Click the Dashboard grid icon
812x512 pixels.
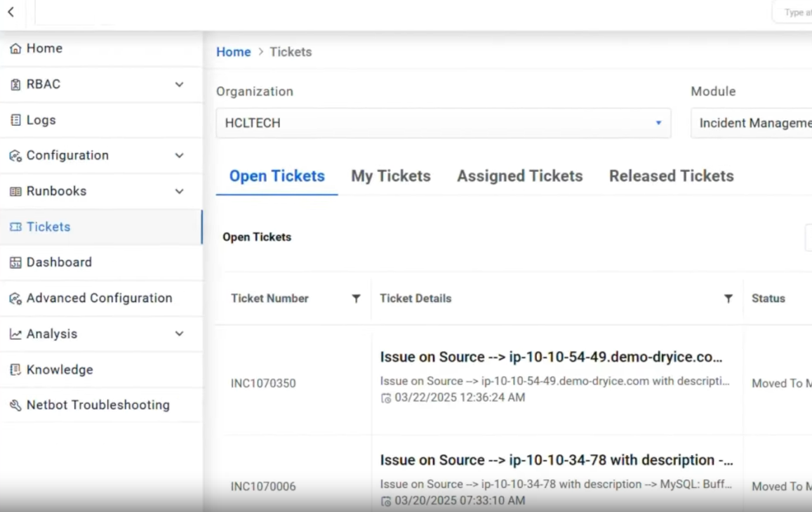tap(15, 262)
